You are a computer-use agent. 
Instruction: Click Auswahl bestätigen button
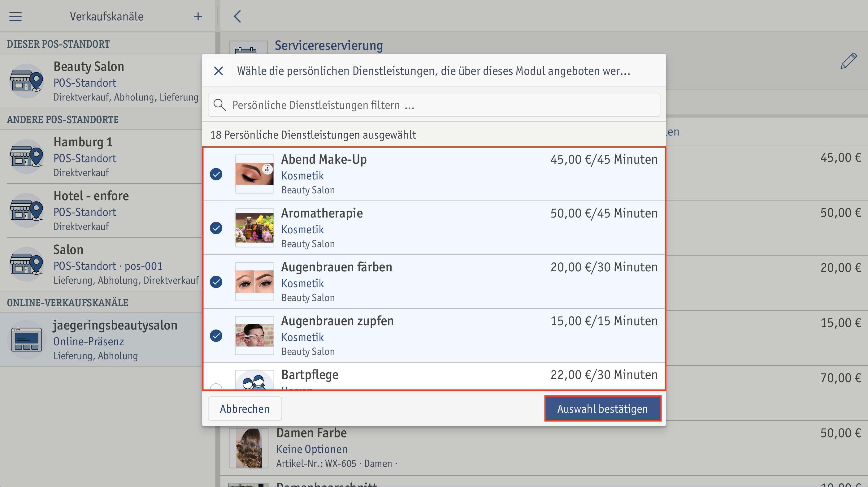point(602,408)
